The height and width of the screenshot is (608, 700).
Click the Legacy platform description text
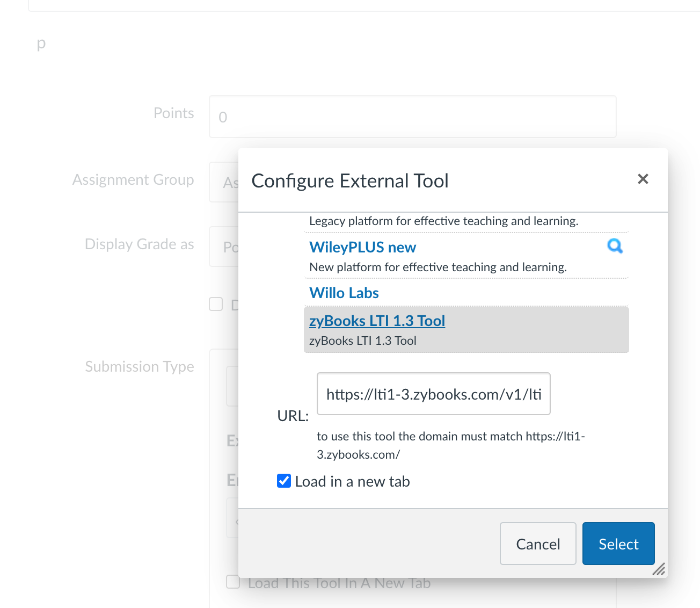coord(444,221)
